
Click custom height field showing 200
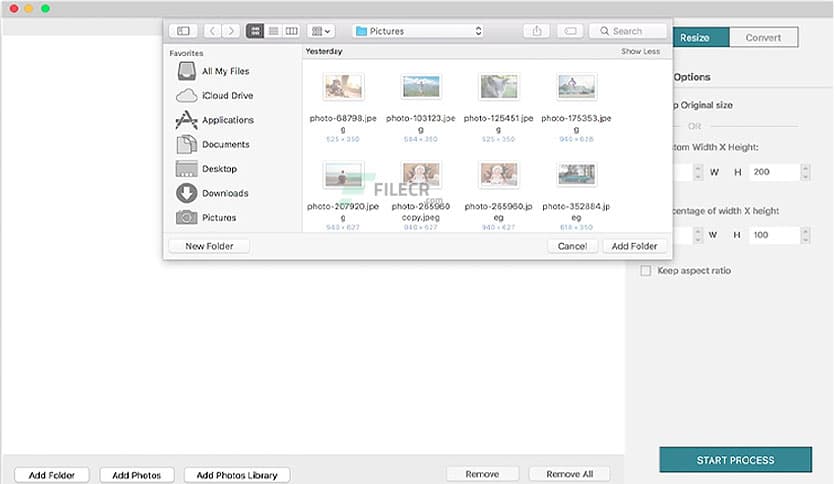coord(774,172)
